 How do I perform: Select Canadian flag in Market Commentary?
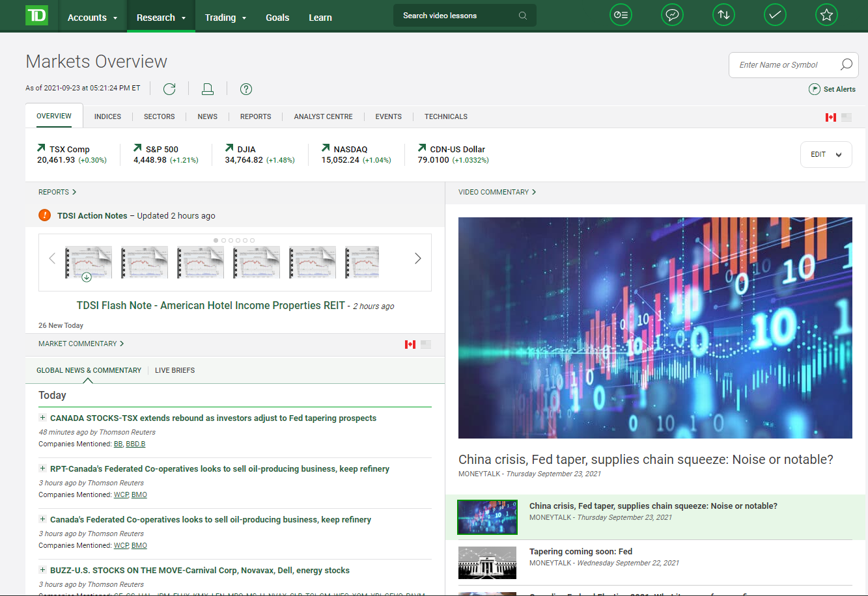(410, 344)
